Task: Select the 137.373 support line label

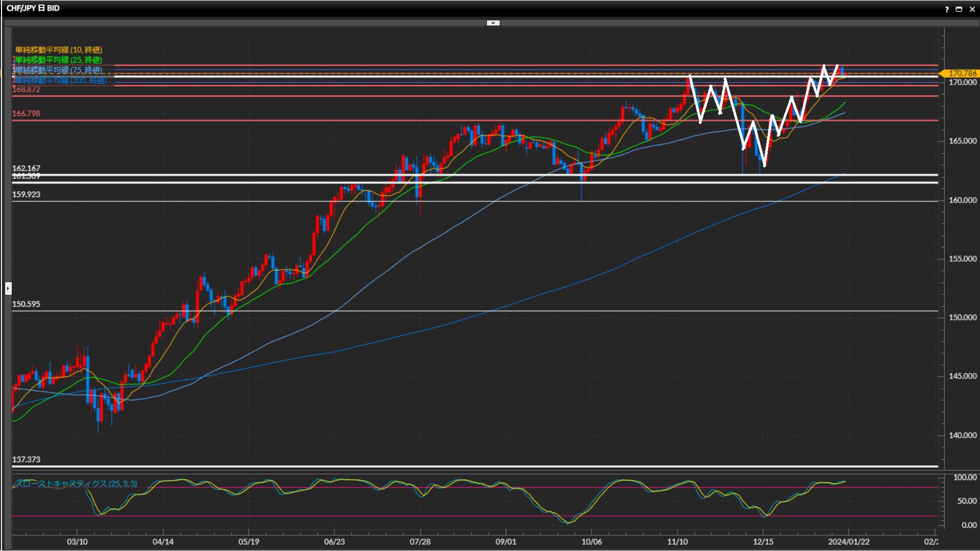Action: 26,460
